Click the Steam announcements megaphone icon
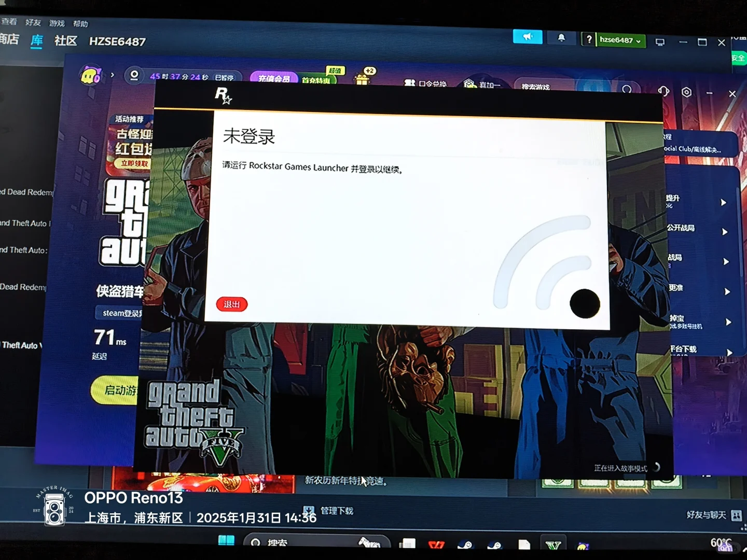747x560 pixels. 528,37
